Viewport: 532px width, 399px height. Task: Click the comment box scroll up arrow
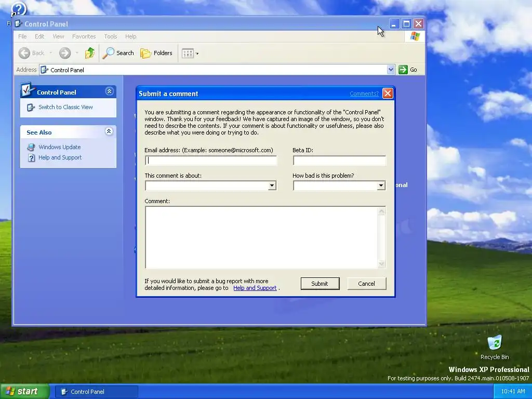click(381, 211)
